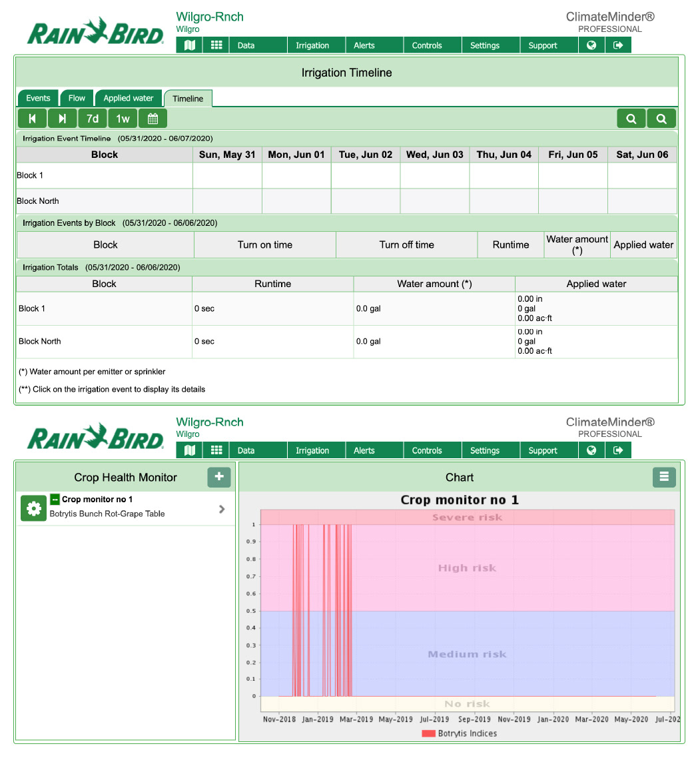Open Irrigation menu in upper navigation bar
700x760 pixels.
[x=316, y=45]
